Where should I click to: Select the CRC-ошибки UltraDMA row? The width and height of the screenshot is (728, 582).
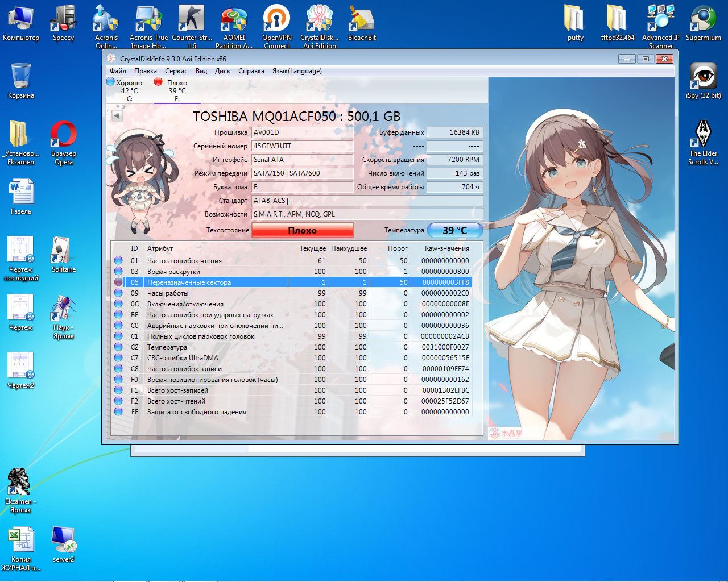click(x=292, y=358)
